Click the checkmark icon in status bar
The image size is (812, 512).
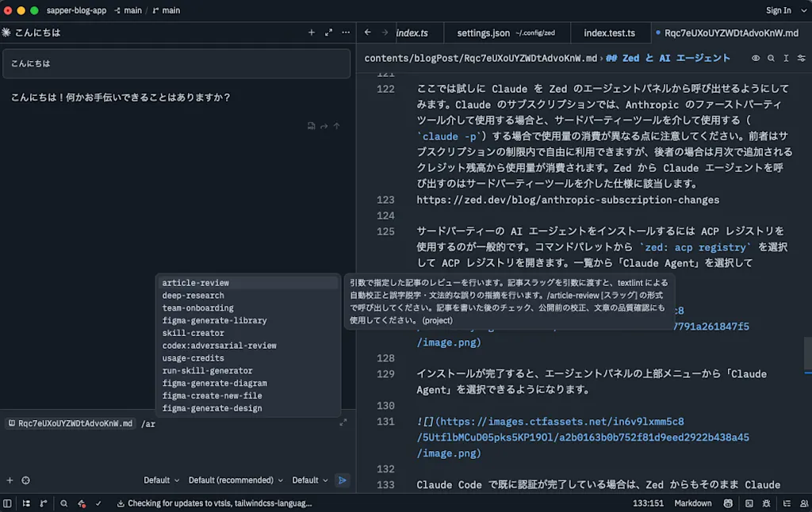tap(98, 503)
